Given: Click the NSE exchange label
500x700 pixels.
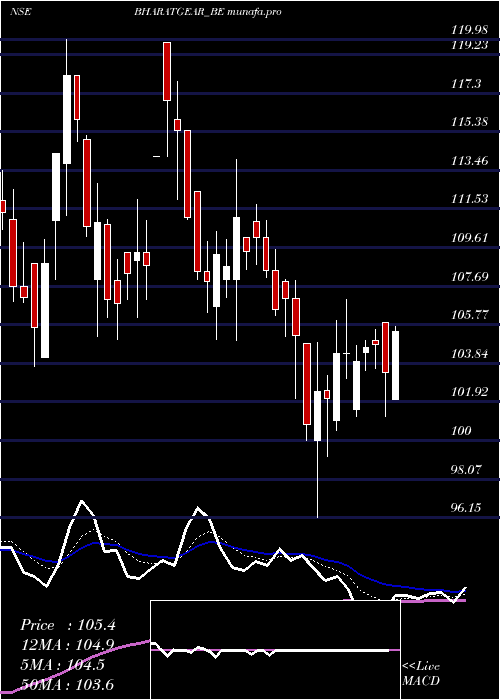Looking at the screenshot, I should 21,12.
